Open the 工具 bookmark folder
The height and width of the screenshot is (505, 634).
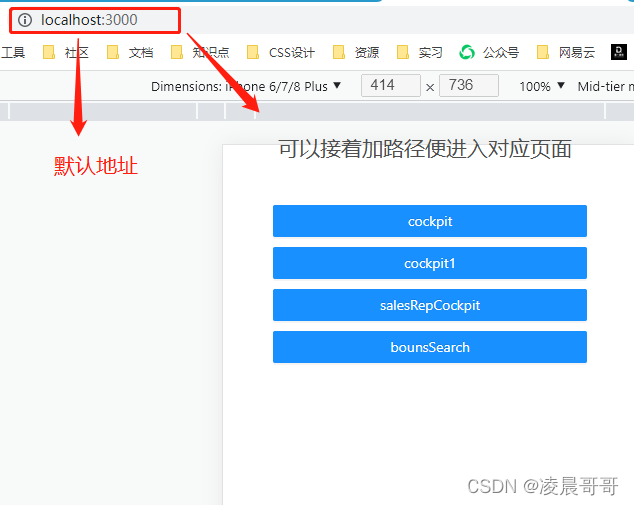[13, 53]
